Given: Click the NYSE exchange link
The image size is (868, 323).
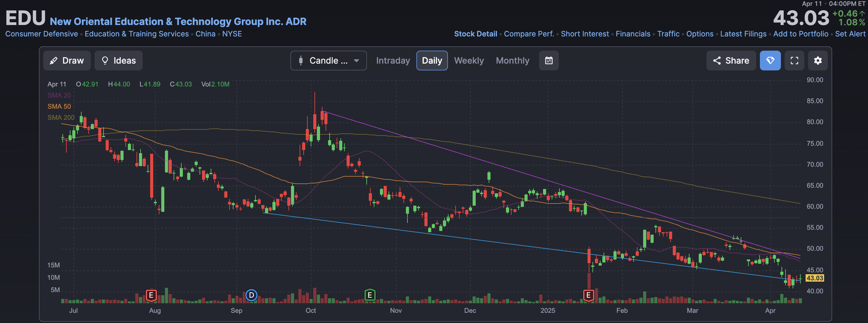Looking at the screenshot, I should pos(232,34).
